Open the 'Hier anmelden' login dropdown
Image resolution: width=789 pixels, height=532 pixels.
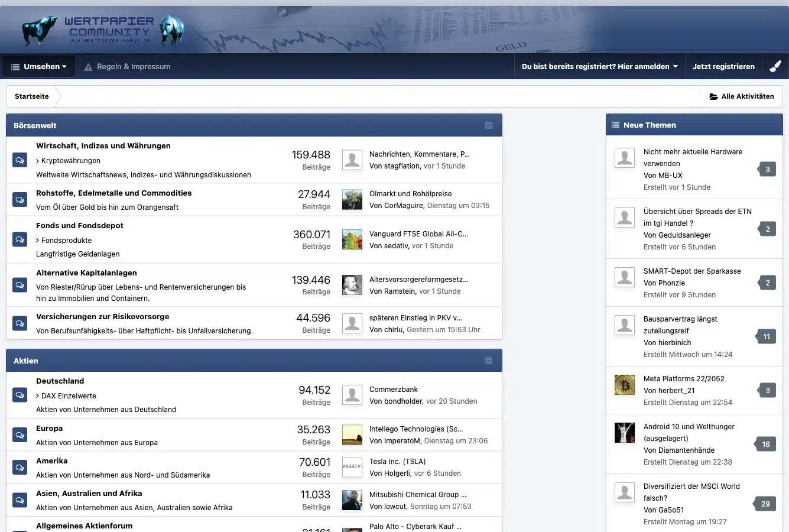point(599,67)
